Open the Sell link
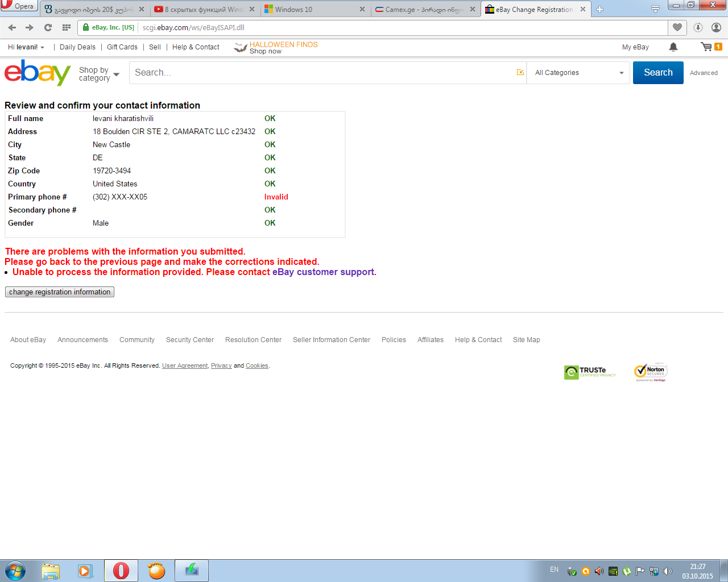This screenshot has width=728, height=582. pos(155,47)
